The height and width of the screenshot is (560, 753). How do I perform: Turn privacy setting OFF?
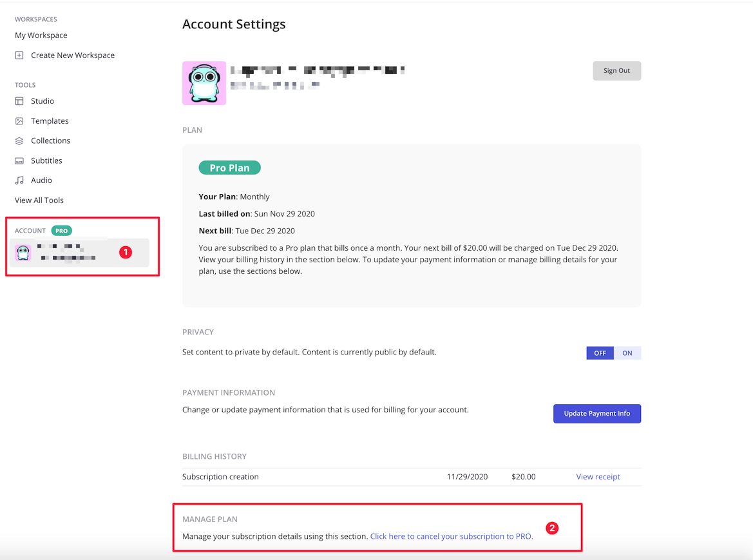point(600,353)
